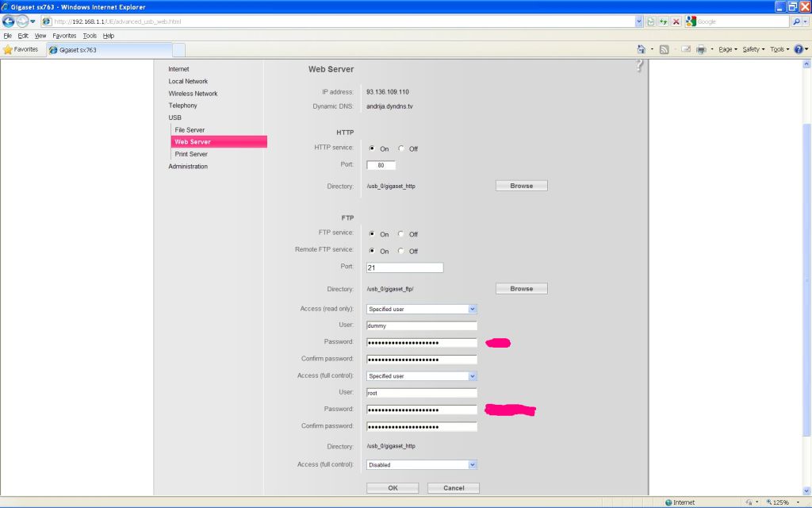Click Browse for the HTTP directory

pyautogui.click(x=521, y=186)
